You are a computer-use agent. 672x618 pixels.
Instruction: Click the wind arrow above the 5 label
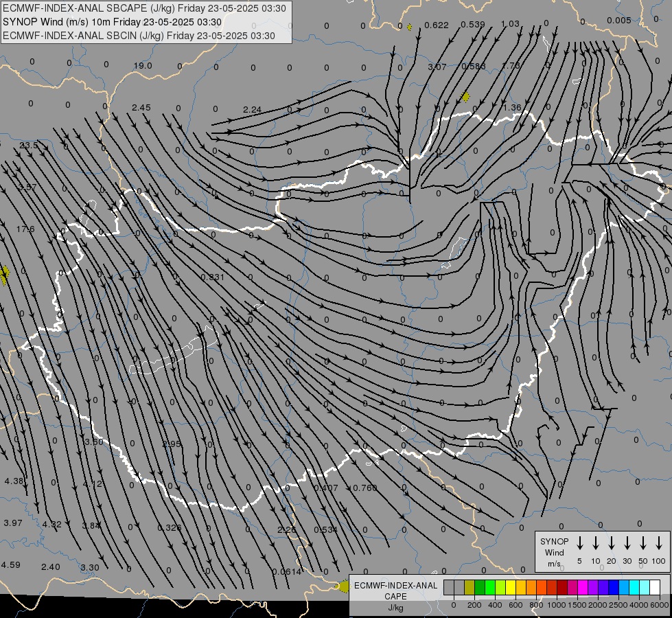[x=579, y=543]
